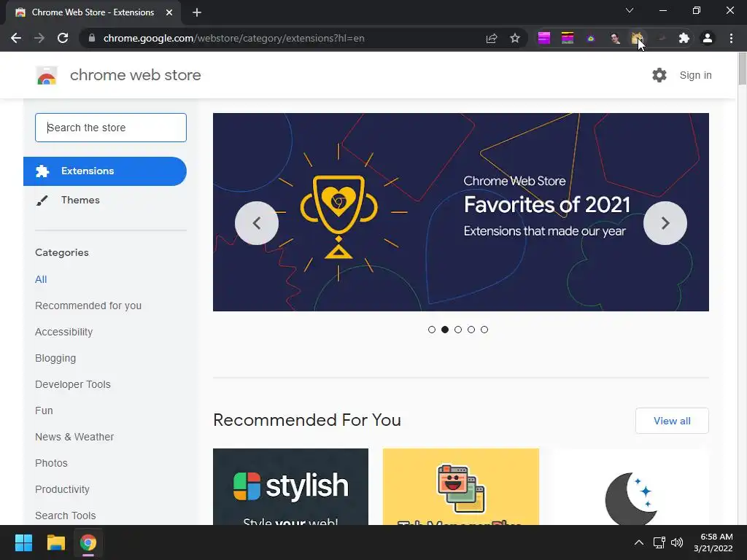Click the padlock site info icon
The image size is (747, 560).
(92, 38)
